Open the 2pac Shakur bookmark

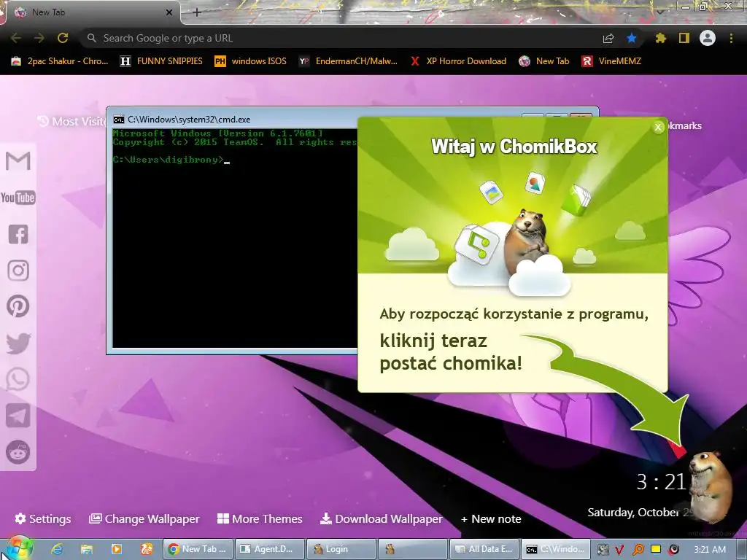(60, 61)
